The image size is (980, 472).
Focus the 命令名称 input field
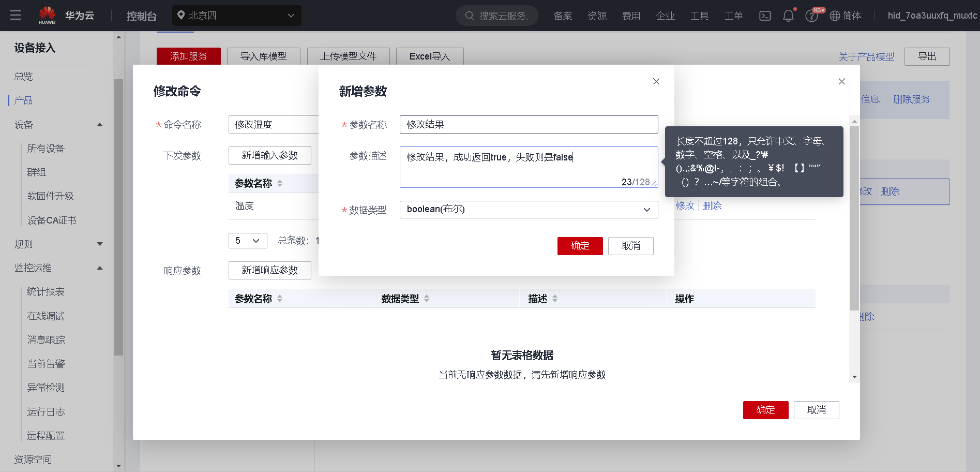(x=273, y=124)
